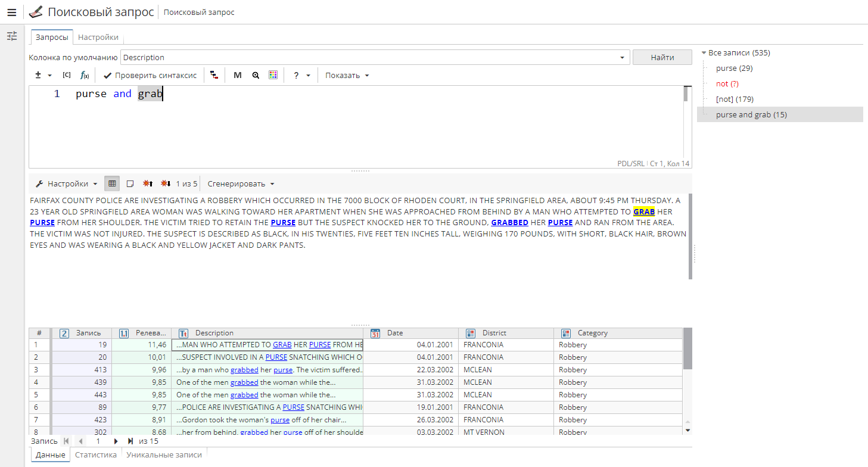Switch to the Уникальные записи tab
Image resolution: width=868 pixels, height=467 pixels.
[x=164, y=454]
